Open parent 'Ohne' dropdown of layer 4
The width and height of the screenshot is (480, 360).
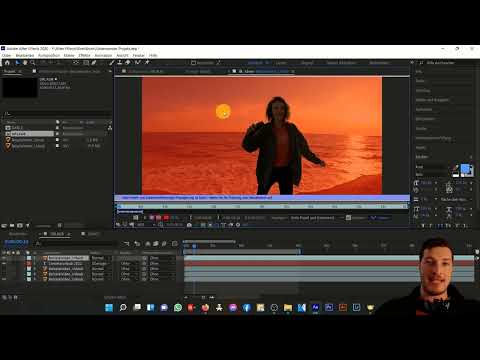pos(162,274)
